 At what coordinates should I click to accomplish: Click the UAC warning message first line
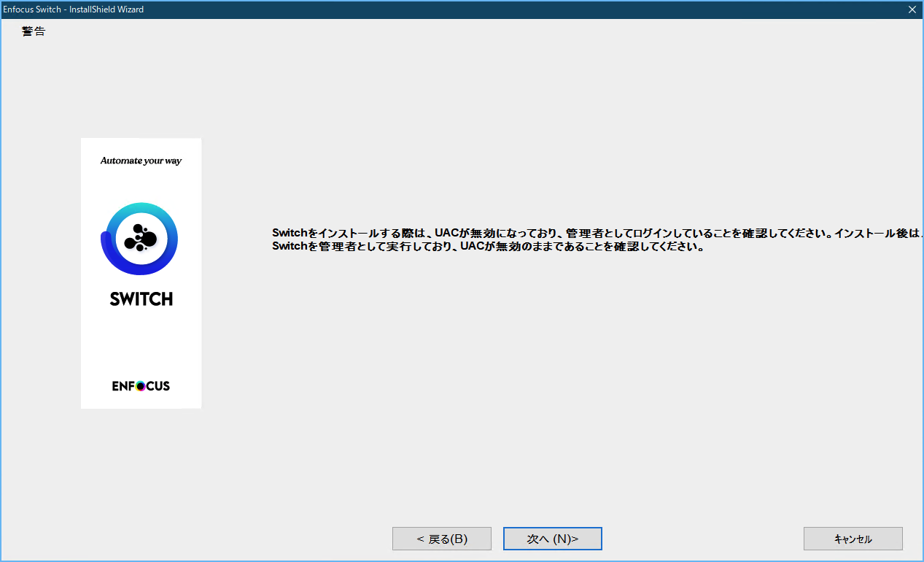pos(597,233)
